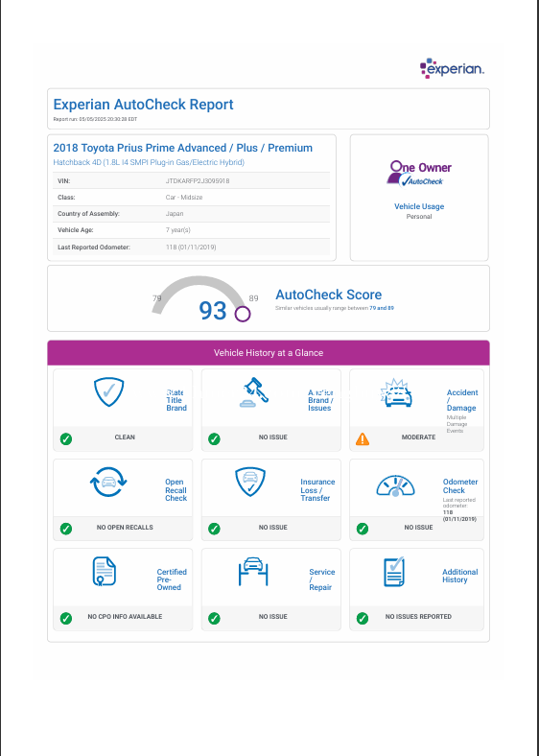Click the 7 year(s) vehicle age value
539x756 pixels.
pos(178,230)
